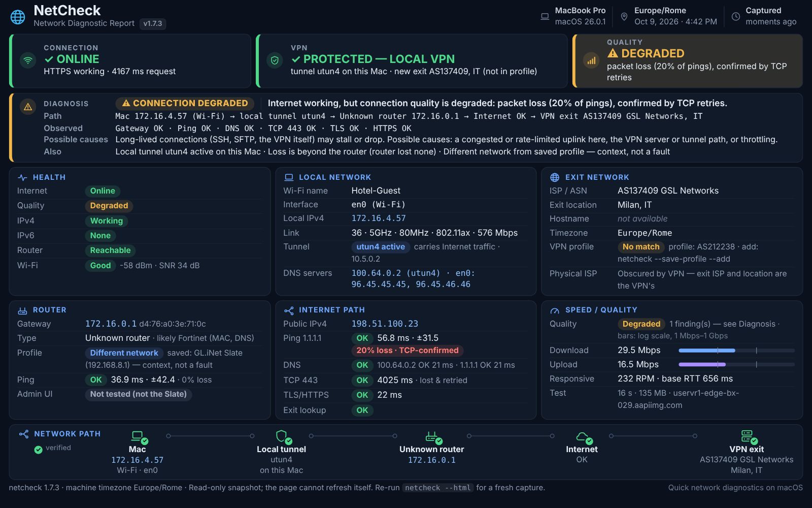Click the OK badge in the TLS/HTTPS row
Viewport: 812px width, 508px height.
click(x=362, y=395)
